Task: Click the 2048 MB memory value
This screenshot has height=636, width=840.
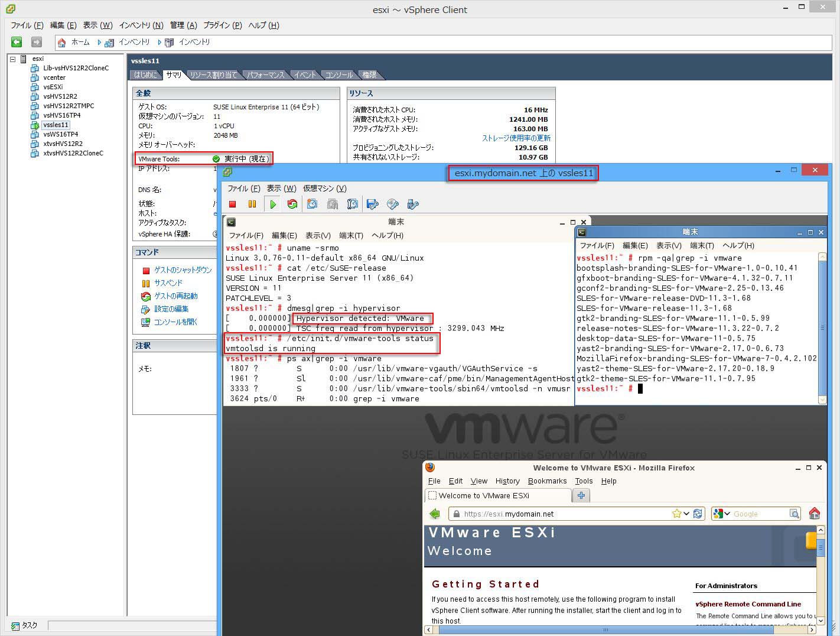Action: pos(226,135)
